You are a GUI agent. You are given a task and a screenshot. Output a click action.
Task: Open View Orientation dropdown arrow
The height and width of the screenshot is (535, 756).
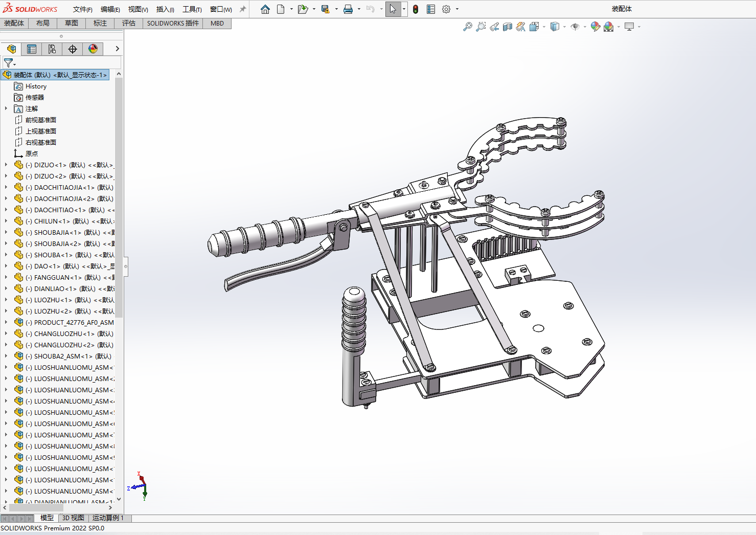click(544, 27)
